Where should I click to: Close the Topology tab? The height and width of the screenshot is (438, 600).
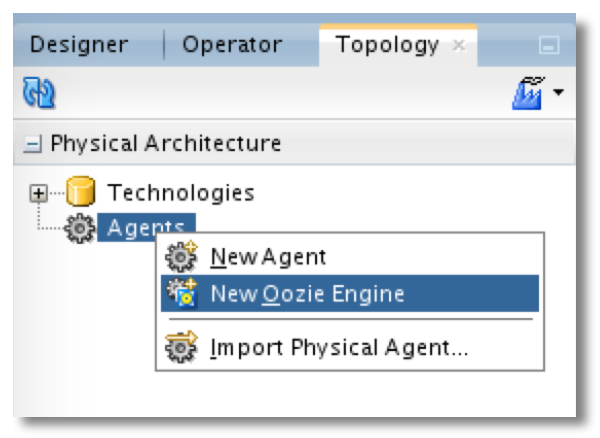[x=459, y=46]
